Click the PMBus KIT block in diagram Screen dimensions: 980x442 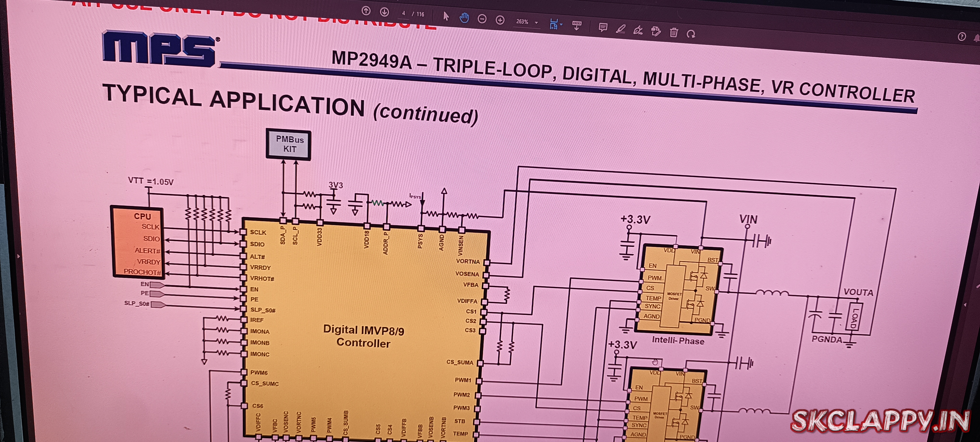click(x=288, y=145)
